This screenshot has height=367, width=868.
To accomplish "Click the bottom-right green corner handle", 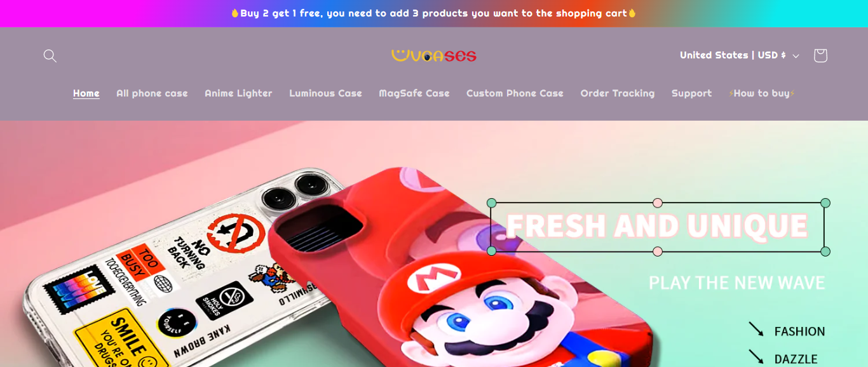I will (825, 251).
